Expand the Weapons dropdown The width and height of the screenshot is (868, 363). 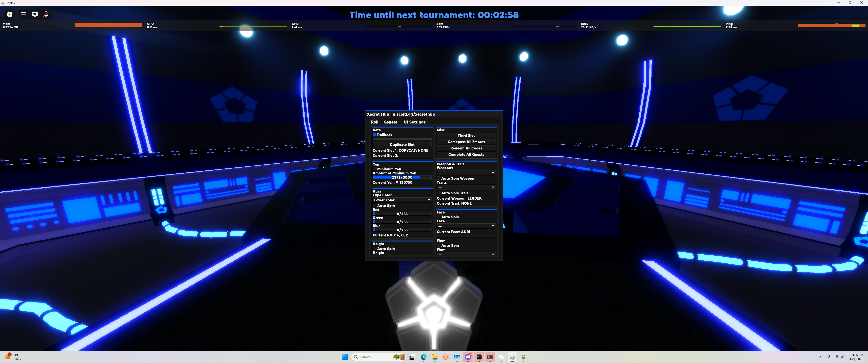point(466,173)
